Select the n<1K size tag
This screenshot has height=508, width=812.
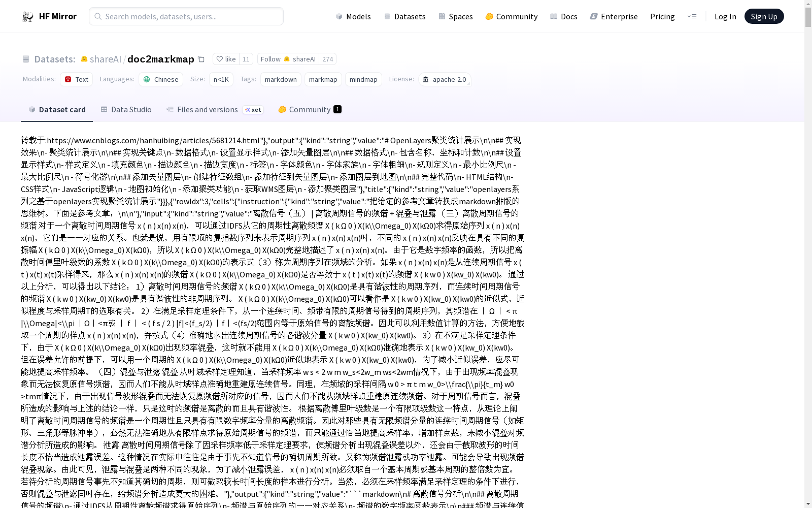coord(221,79)
